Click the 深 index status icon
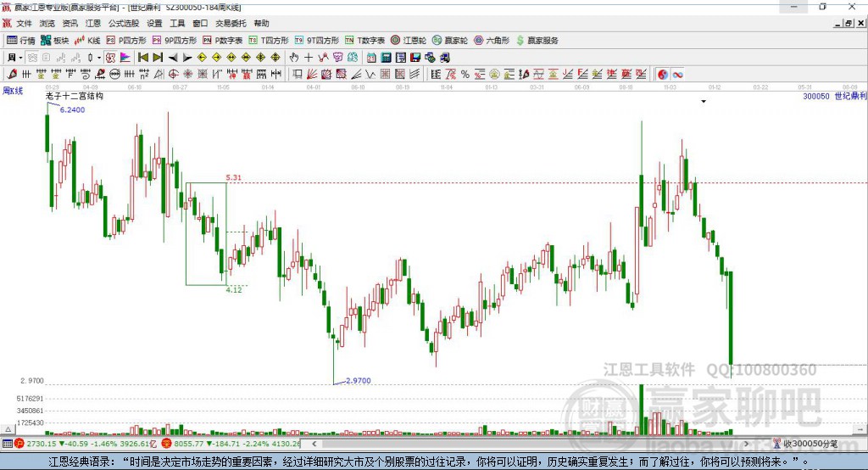 [x=166, y=444]
